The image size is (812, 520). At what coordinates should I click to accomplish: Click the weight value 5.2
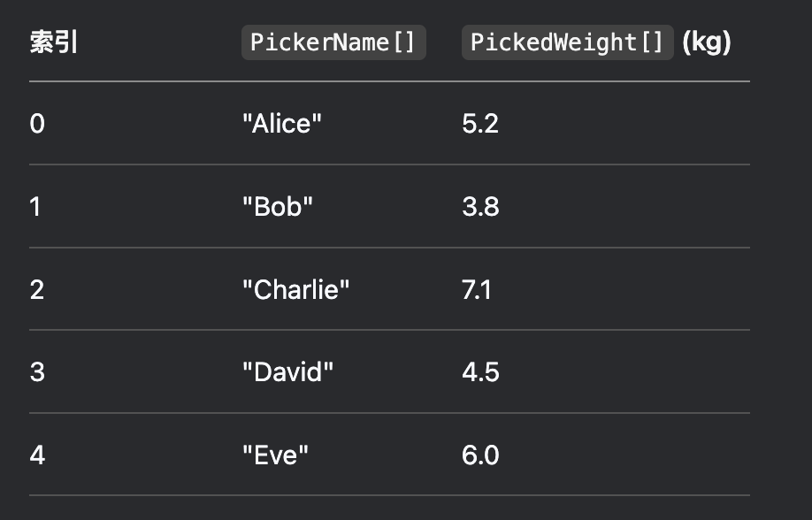(480, 124)
